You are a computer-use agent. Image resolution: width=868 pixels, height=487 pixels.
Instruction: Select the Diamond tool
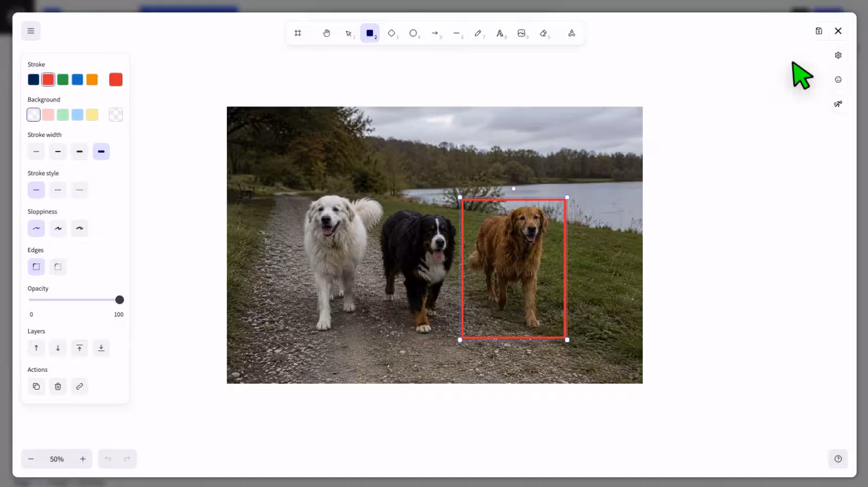click(x=392, y=33)
